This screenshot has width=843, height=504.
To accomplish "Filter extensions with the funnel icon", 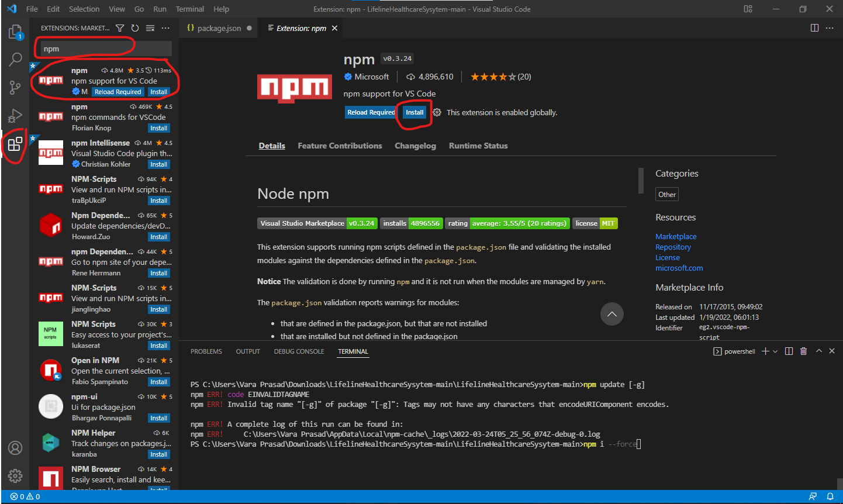I will pos(120,28).
